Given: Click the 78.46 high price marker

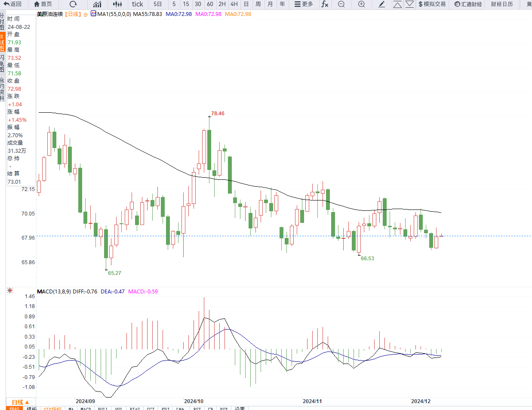Looking at the screenshot, I should (x=218, y=114).
